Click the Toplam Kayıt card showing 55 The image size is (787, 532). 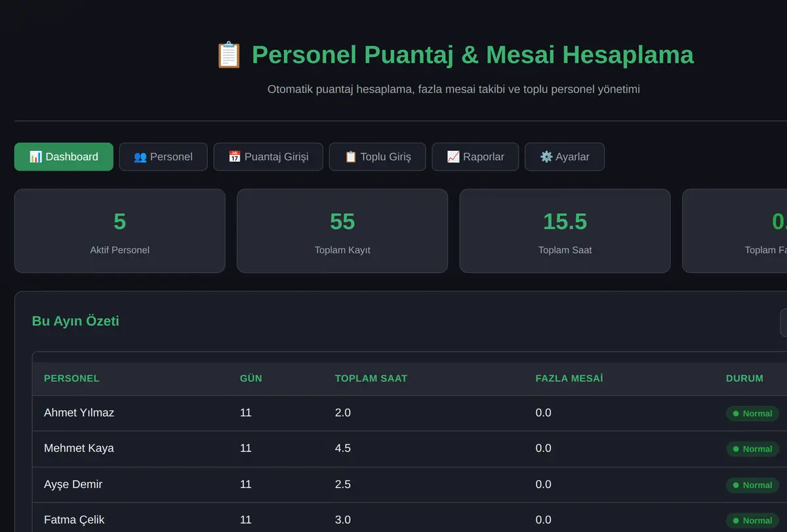pyautogui.click(x=342, y=231)
